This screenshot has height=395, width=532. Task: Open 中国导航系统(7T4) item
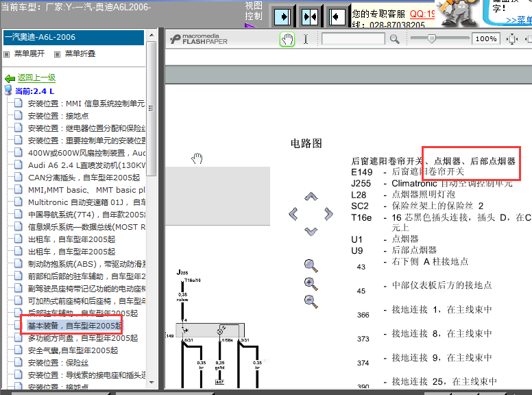86,215
